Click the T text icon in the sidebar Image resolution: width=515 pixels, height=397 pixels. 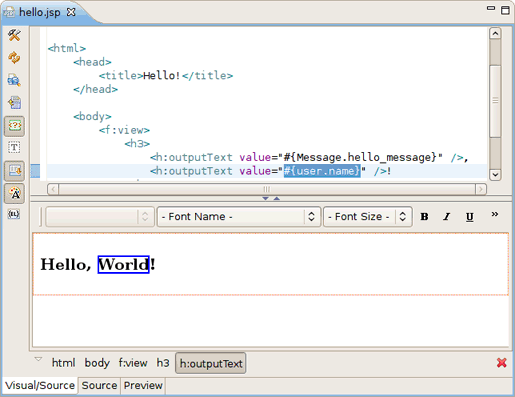pyautogui.click(x=14, y=147)
